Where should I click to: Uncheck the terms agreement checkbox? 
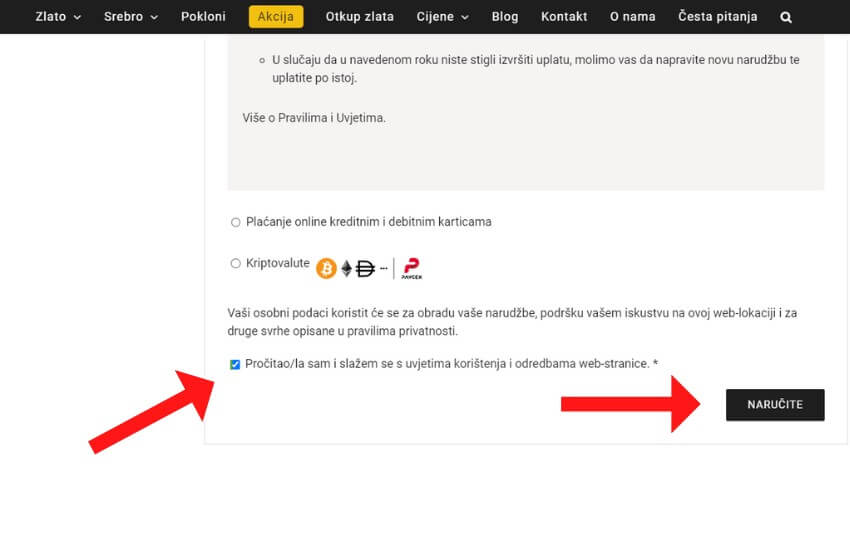click(x=235, y=364)
